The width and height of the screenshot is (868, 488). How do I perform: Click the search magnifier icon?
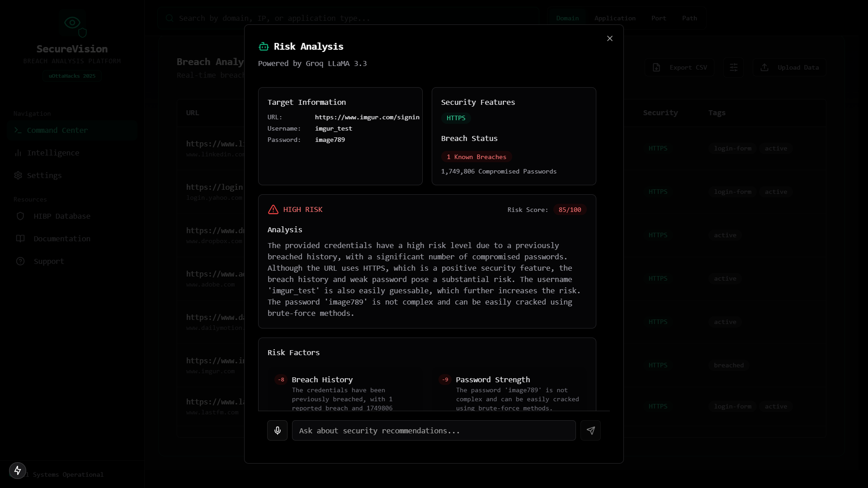pyautogui.click(x=170, y=18)
